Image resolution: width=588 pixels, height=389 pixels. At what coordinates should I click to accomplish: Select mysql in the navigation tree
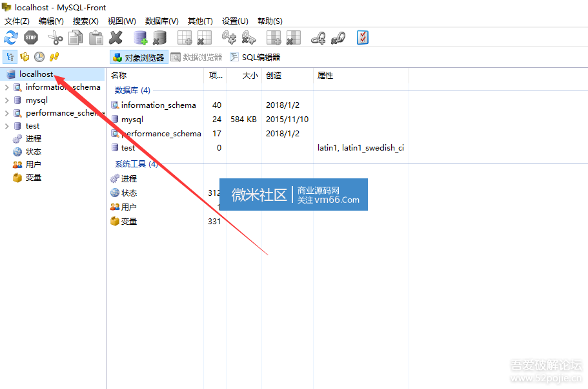[x=37, y=100]
